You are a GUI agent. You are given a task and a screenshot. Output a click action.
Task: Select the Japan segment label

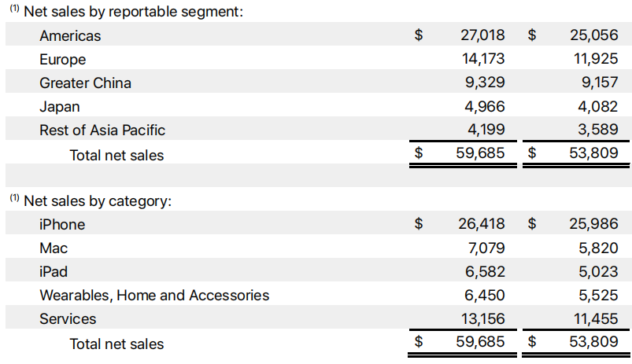click(x=59, y=106)
